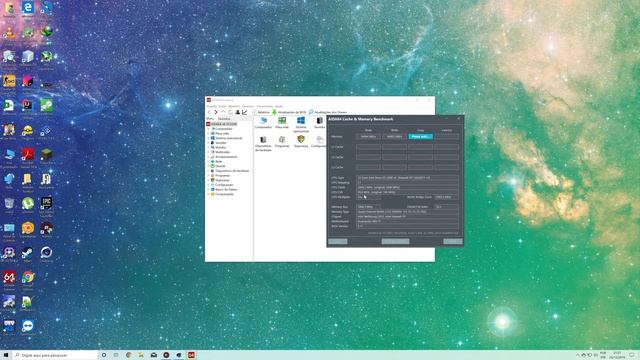Image resolution: width=640 pixels, height=360 pixels.
Task: Select Configuração in the sidebar tree
Action: pos(224,184)
